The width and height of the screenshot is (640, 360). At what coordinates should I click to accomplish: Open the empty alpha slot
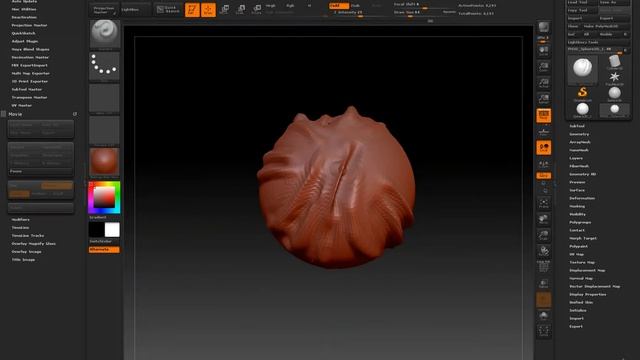click(104, 98)
